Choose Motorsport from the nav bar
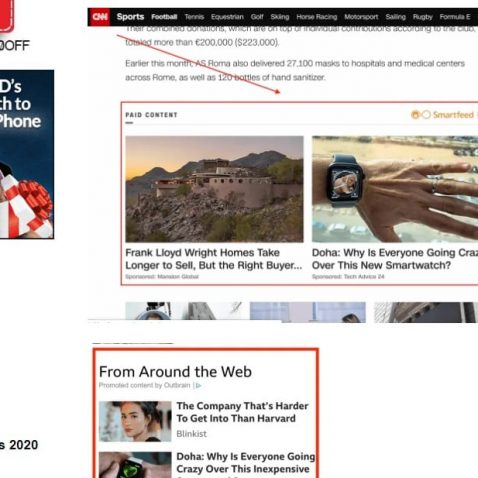The width and height of the screenshot is (478, 478). pos(361,17)
